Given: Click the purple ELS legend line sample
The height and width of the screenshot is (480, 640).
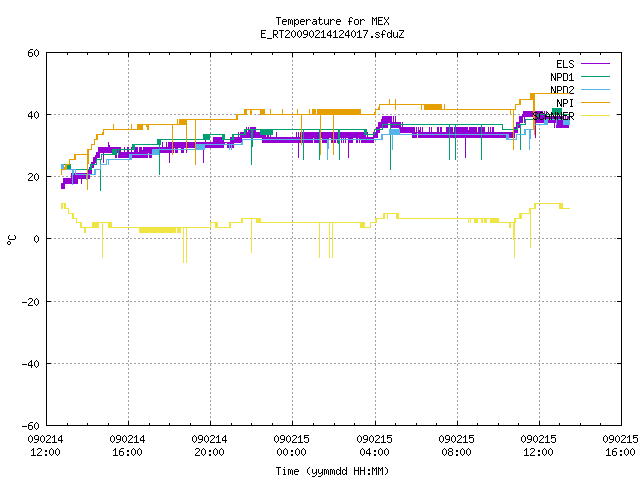Looking at the screenshot, I should (x=595, y=64).
